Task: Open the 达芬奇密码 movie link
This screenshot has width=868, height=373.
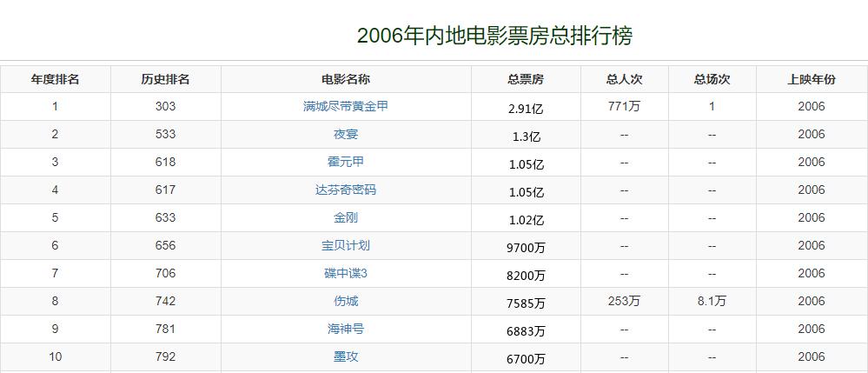Action: (346, 190)
